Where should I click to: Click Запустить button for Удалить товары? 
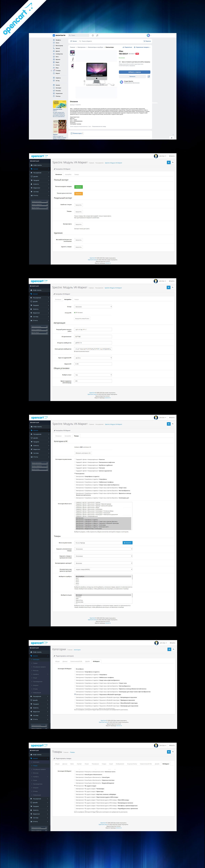pos(78,247)
